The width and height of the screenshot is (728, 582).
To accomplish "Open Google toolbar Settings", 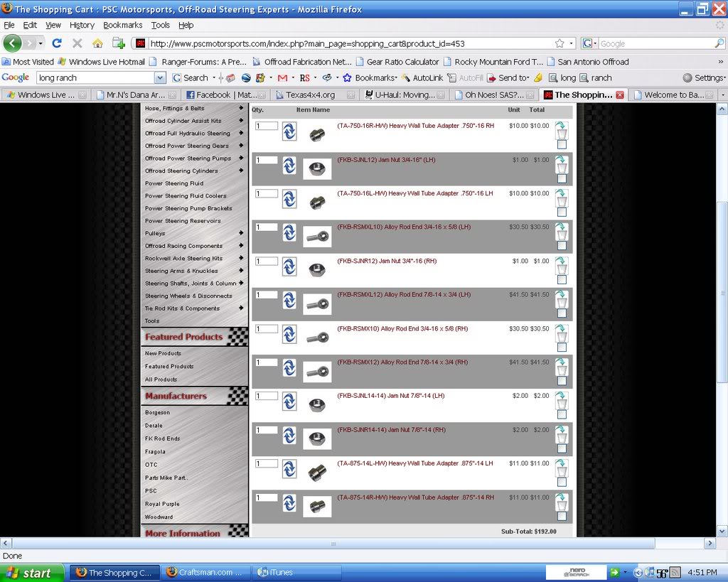I will 703,78.
